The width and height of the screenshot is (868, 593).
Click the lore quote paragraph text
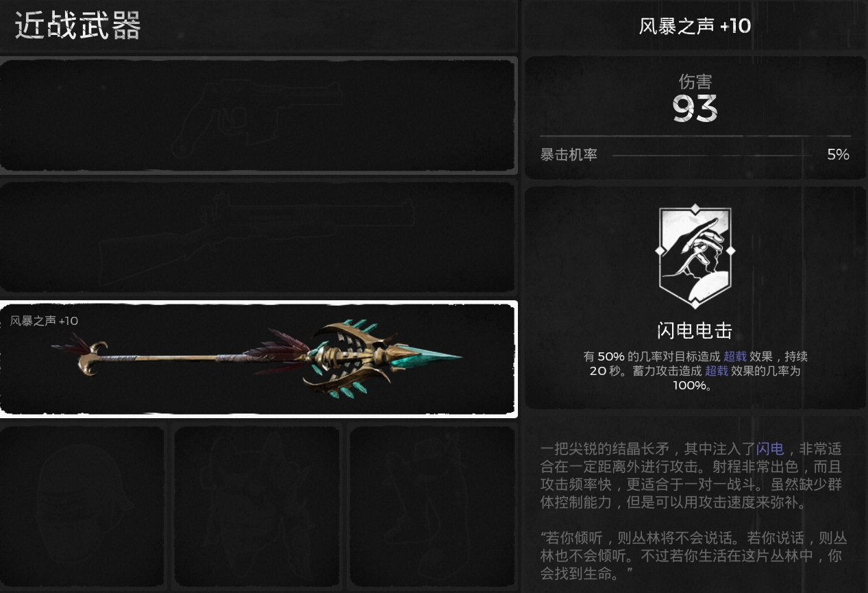click(693, 555)
